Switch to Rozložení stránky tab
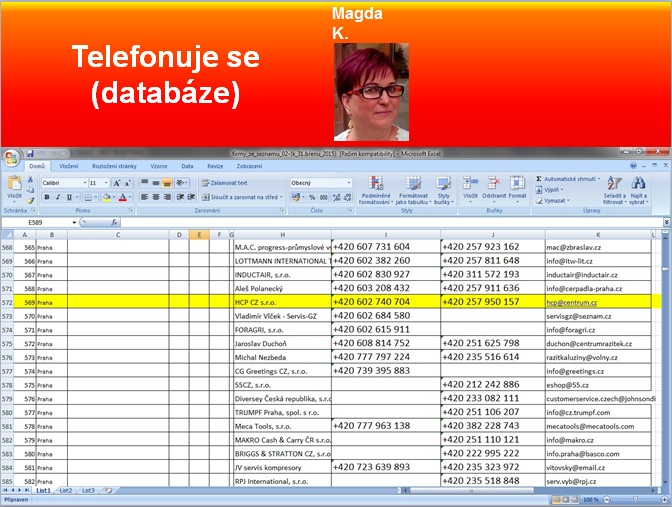Screen dimensions: 672x507 (114, 166)
